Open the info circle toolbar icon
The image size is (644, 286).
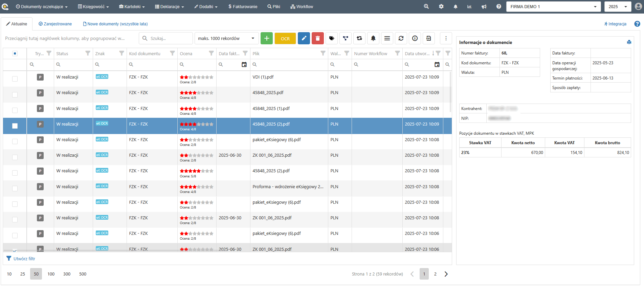[x=415, y=39]
